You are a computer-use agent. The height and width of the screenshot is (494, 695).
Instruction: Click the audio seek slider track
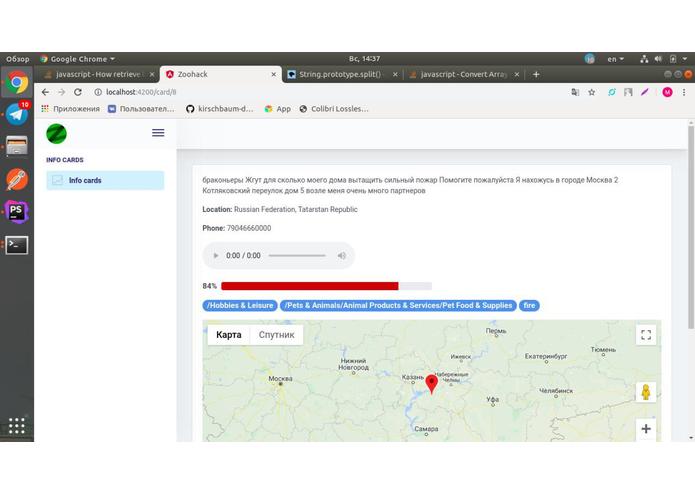pyautogui.click(x=297, y=256)
